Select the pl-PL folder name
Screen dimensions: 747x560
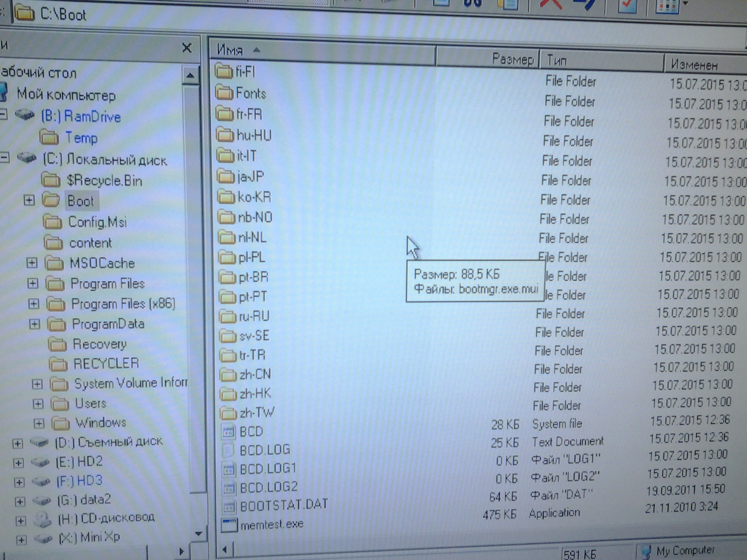click(252, 258)
